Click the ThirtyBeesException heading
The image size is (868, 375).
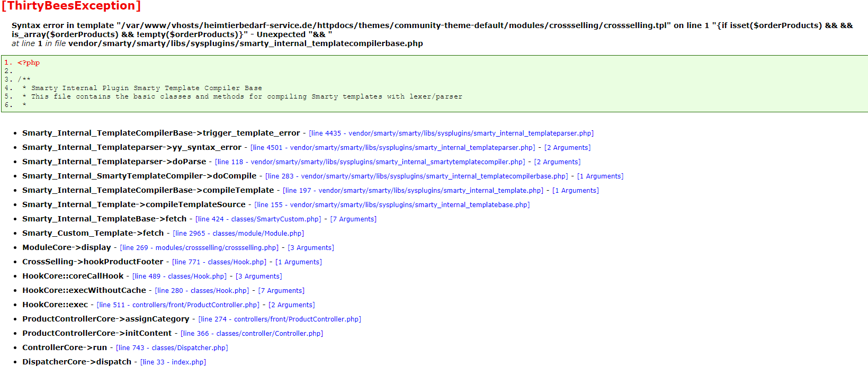(x=71, y=6)
